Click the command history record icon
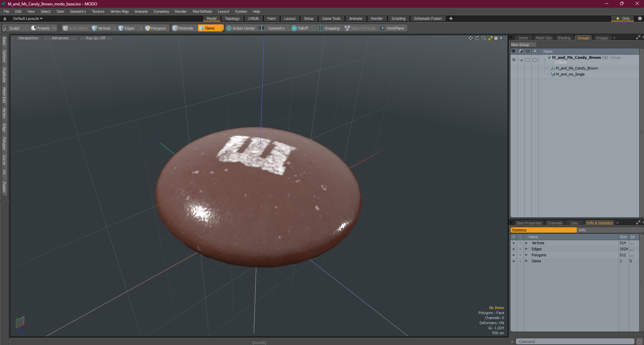644x345 pixels. pos(640,342)
